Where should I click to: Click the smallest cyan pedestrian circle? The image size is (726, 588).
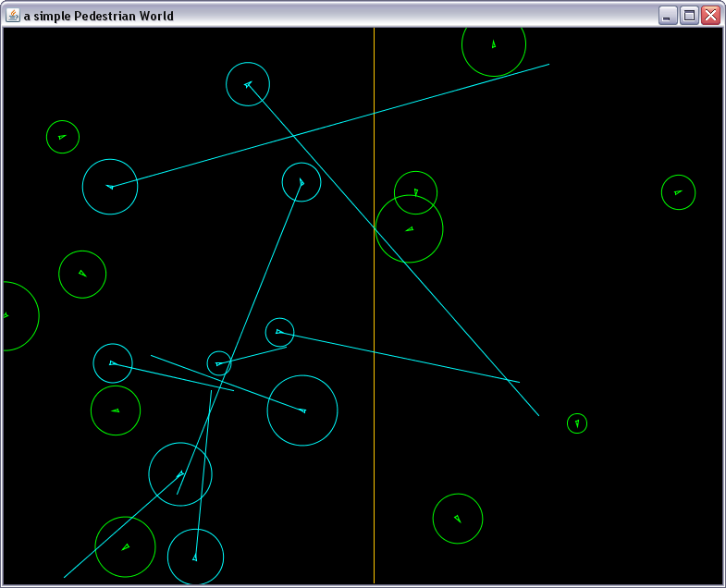(x=219, y=363)
